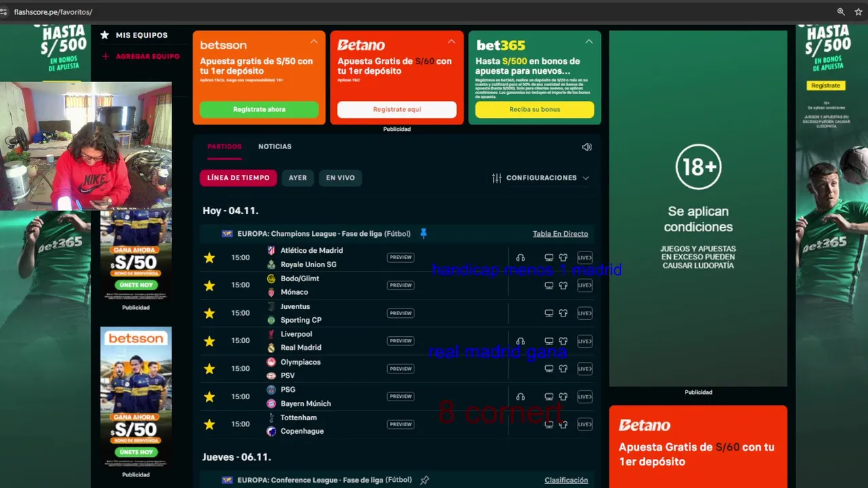Open Tabla En Directo link
868x488 pixels.
[x=560, y=234]
